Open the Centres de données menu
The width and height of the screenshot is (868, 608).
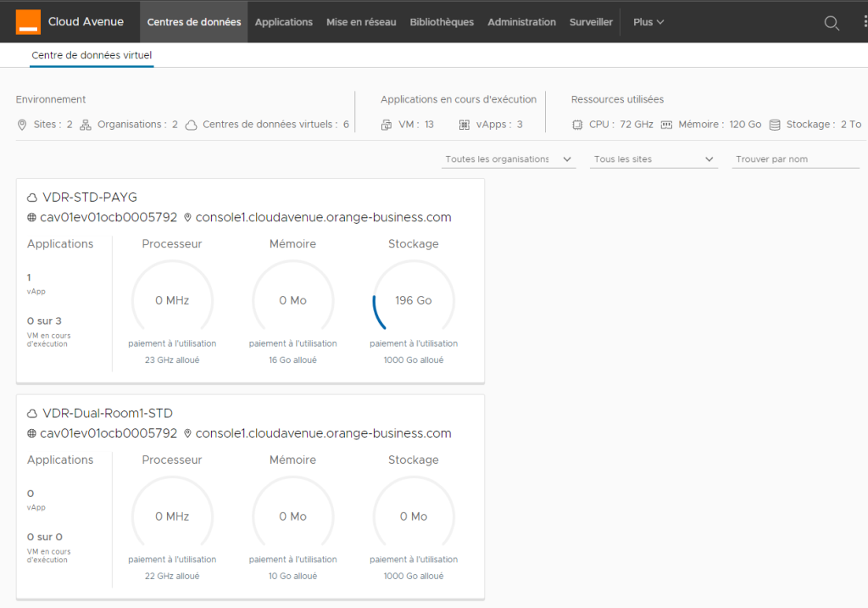tap(194, 22)
